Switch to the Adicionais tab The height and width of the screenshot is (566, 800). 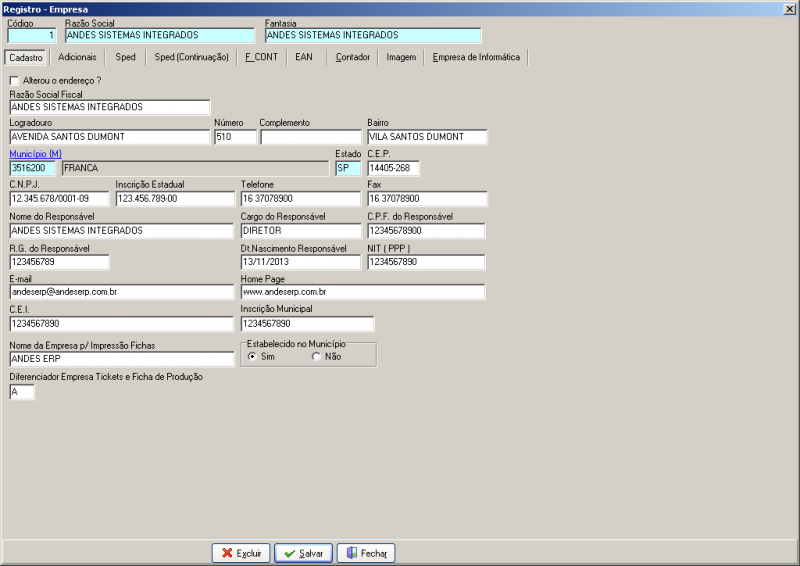[x=77, y=57]
